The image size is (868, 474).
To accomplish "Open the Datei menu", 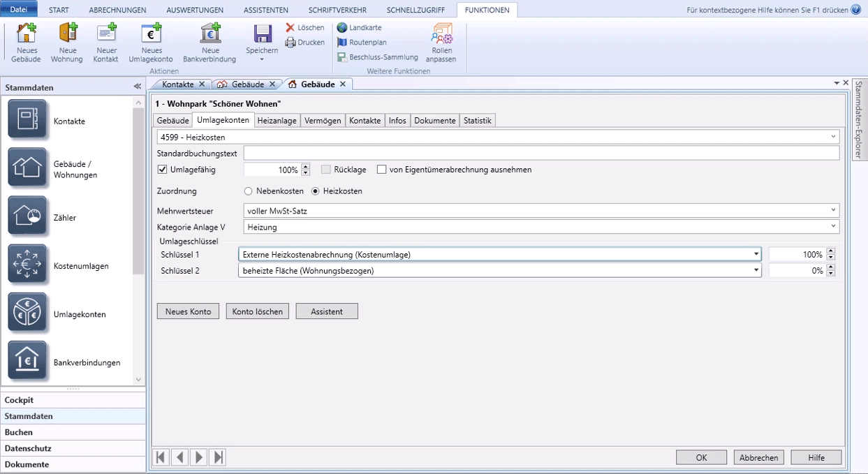I will pyautogui.click(x=20, y=10).
